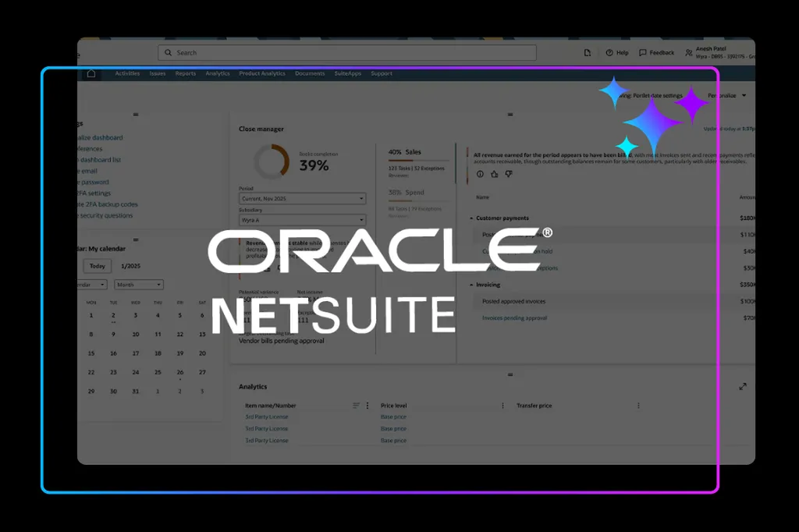The height and width of the screenshot is (532, 799).
Task: Click the Vendor bills pending approval text
Action: click(x=281, y=341)
